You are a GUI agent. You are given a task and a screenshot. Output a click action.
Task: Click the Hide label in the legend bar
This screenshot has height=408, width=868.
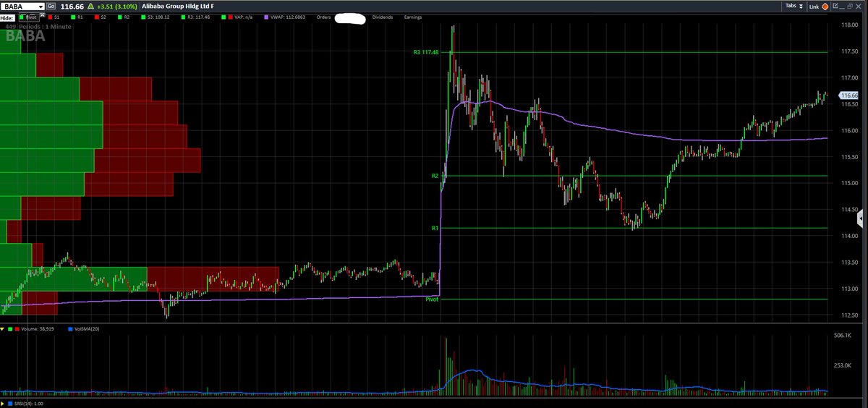click(x=7, y=17)
